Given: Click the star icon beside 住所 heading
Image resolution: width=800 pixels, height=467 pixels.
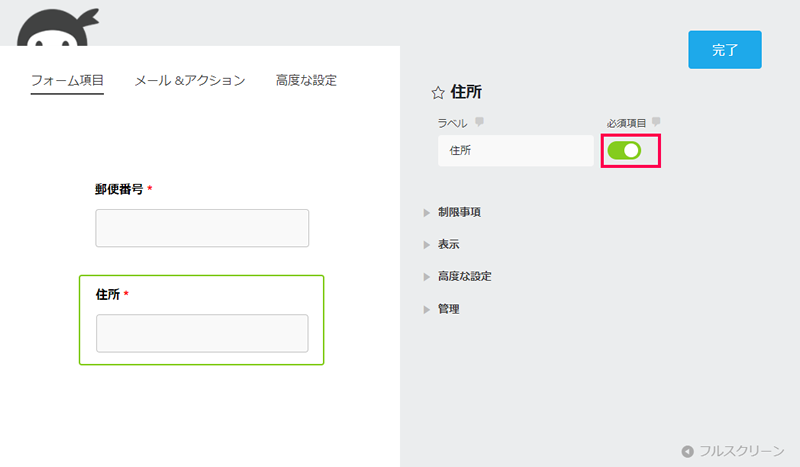Looking at the screenshot, I should tap(437, 92).
